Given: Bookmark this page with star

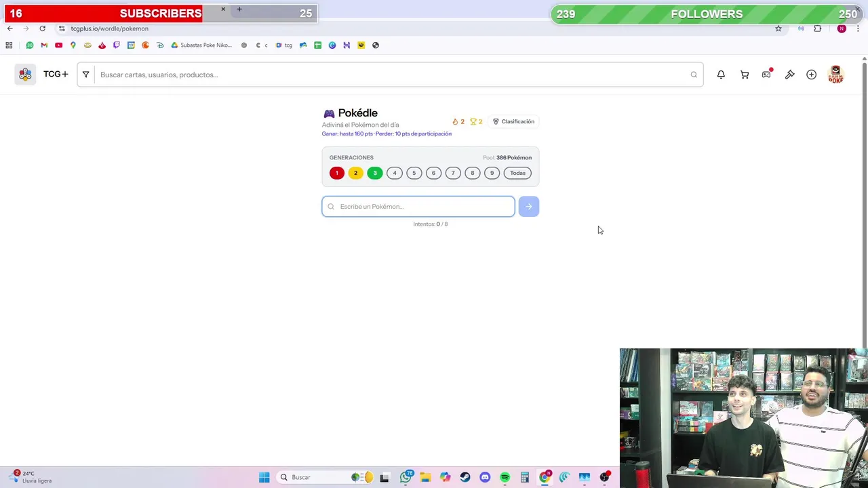Looking at the screenshot, I should click(778, 28).
